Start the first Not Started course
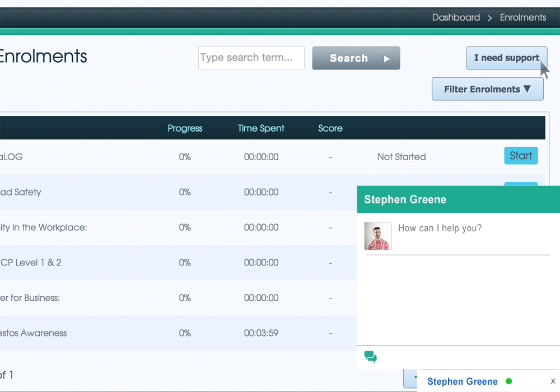 [x=521, y=156]
